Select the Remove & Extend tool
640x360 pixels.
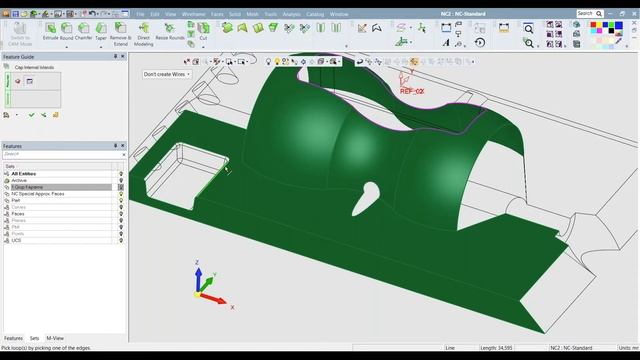pos(120,34)
